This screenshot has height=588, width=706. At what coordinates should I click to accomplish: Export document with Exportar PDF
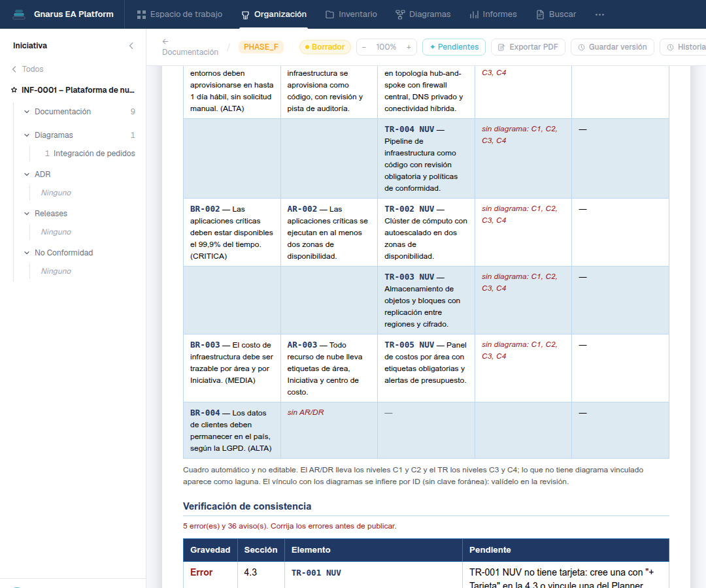click(x=528, y=47)
